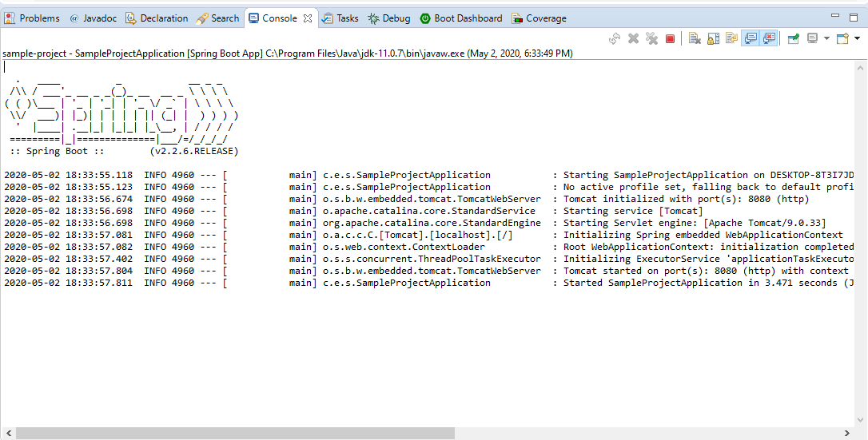Click the horizontal scrollbar right arrow
This screenshot has width=868, height=440.
coord(847,433)
